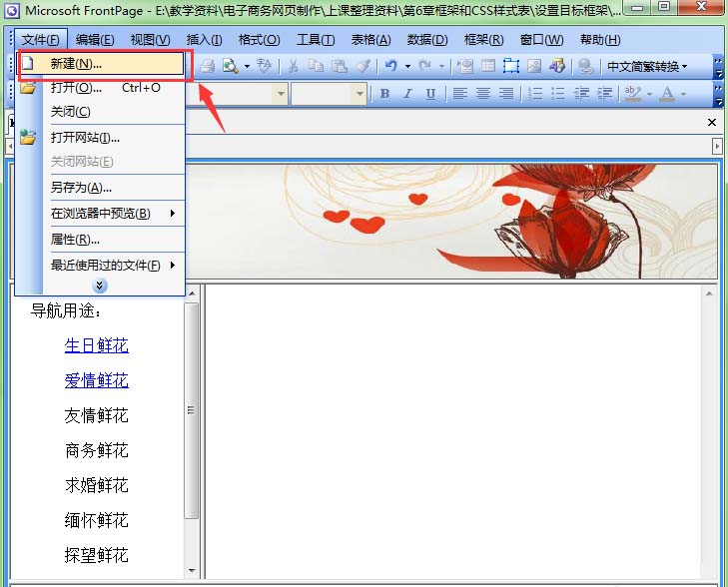The image size is (728, 587).
Task: Open font color dropdown arrow
Action: click(683, 94)
